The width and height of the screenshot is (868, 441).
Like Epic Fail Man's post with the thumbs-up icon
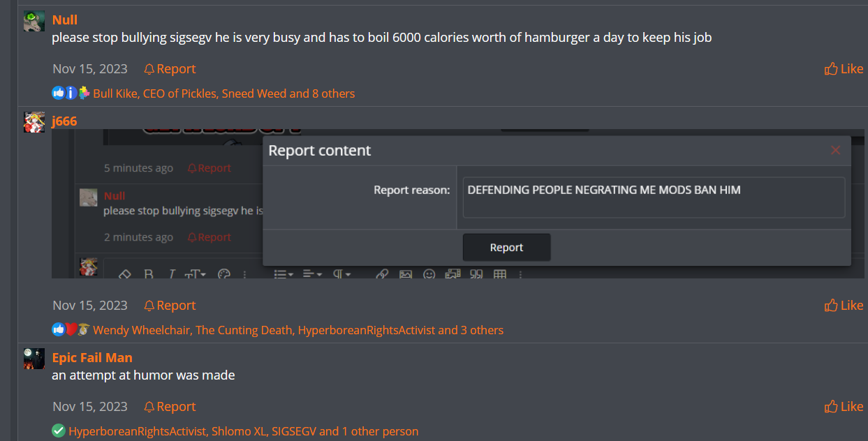click(831, 406)
